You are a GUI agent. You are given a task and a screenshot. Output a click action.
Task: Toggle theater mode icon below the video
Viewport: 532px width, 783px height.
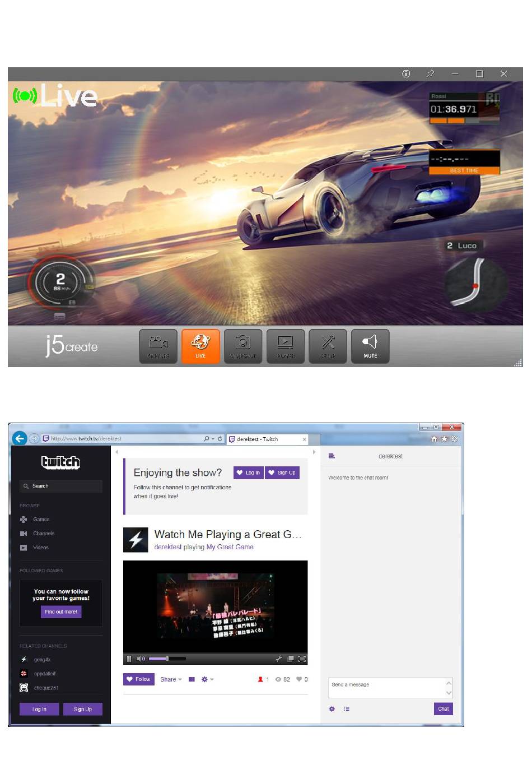pos(192,679)
